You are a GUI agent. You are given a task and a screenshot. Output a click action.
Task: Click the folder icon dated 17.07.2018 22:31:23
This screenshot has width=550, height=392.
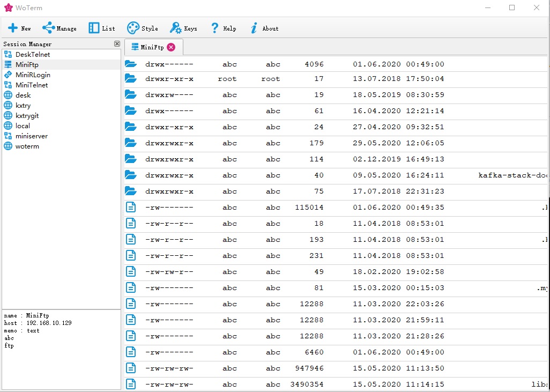(131, 191)
